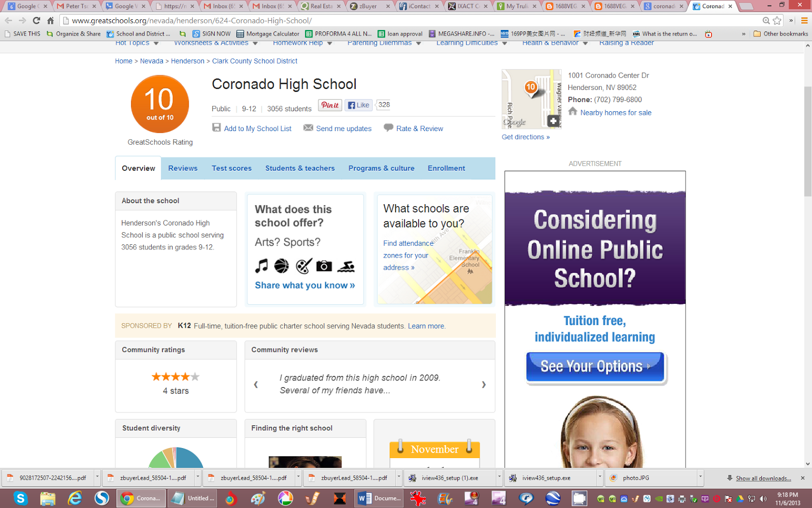Show the previous community review

click(x=256, y=385)
